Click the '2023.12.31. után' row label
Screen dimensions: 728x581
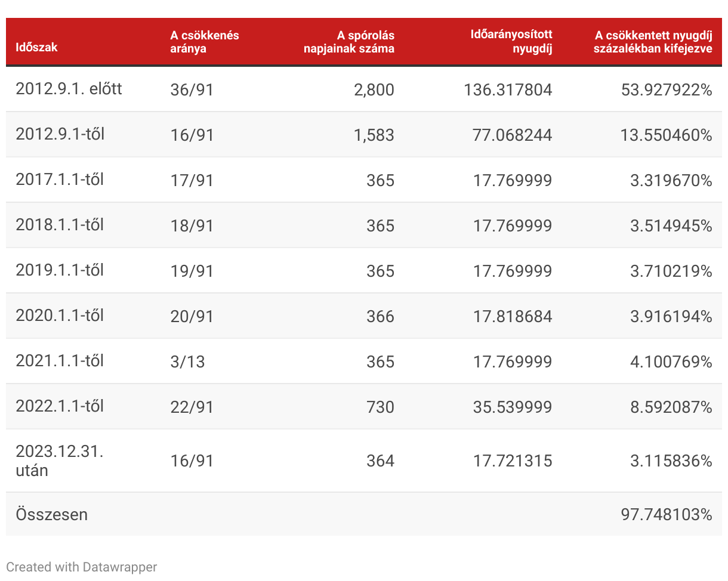pos(60,461)
